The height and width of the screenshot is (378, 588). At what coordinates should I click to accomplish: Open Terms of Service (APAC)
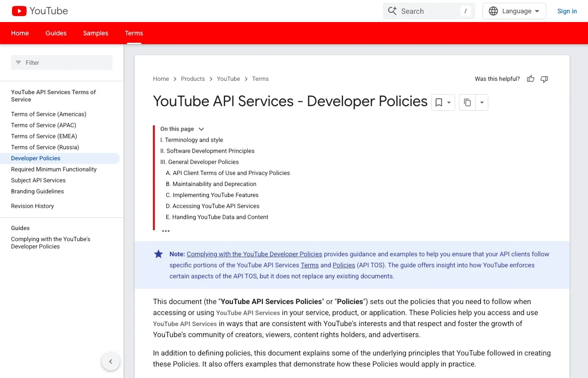tap(44, 125)
